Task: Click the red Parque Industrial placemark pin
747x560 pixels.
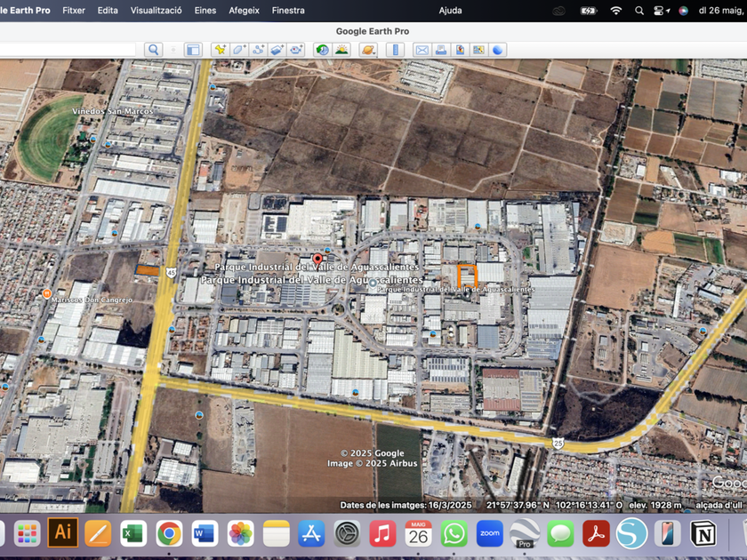Action: (x=317, y=259)
